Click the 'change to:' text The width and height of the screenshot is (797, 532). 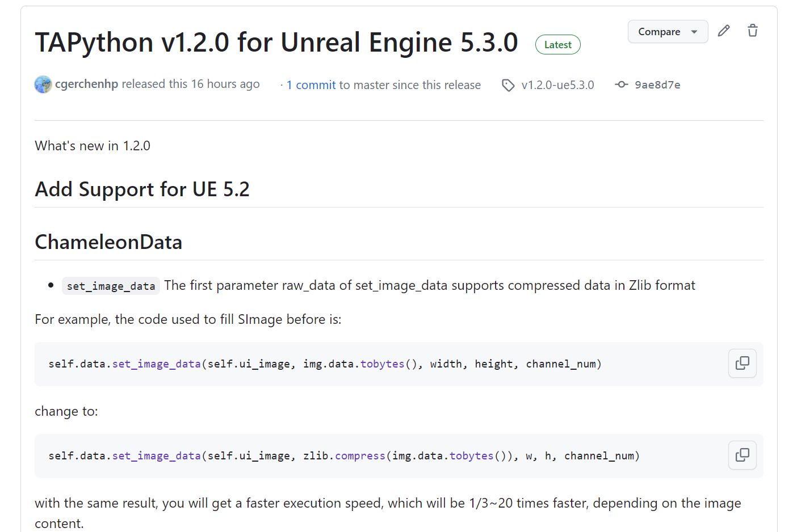pyautogui.click(x=66, y=411)
